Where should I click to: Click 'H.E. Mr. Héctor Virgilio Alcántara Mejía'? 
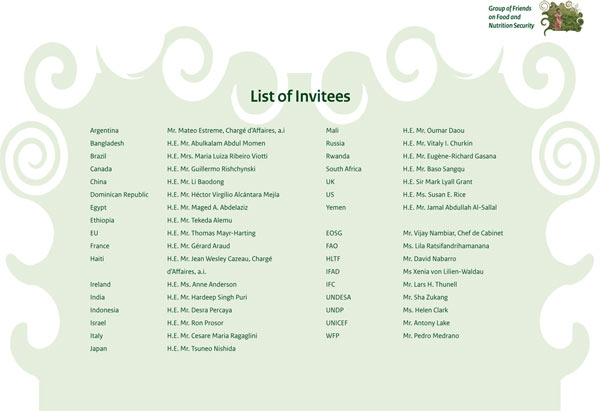pyautogui.click(x=223, y=195)
